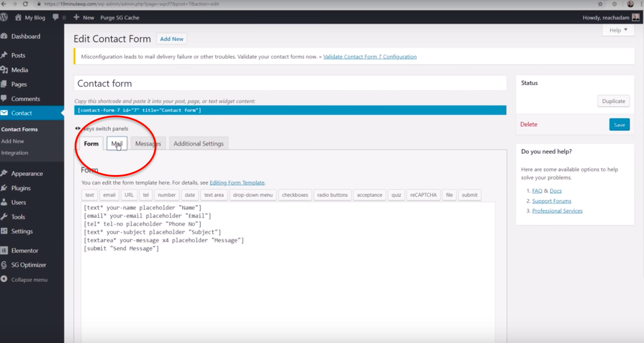Screen dimensions: 644x343
Task: Switch to the Additional Settings tab
Action: click(x=198, y=144)
